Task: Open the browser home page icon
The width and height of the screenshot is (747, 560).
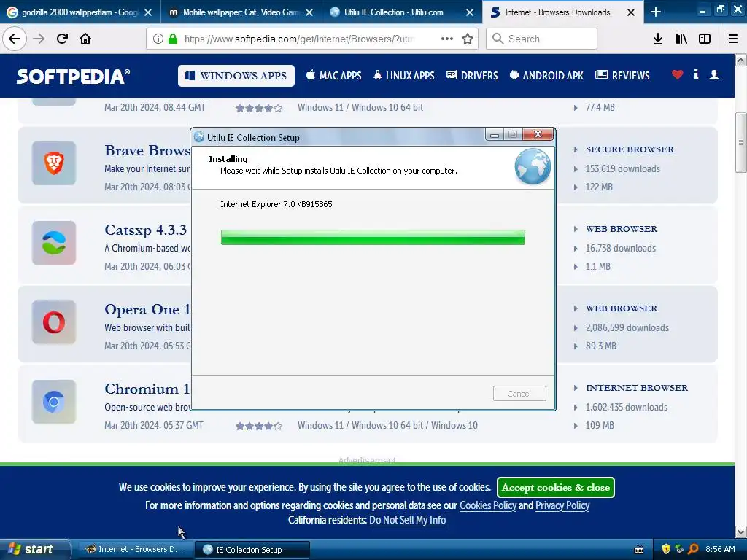Action: click(x=85, y=39)
